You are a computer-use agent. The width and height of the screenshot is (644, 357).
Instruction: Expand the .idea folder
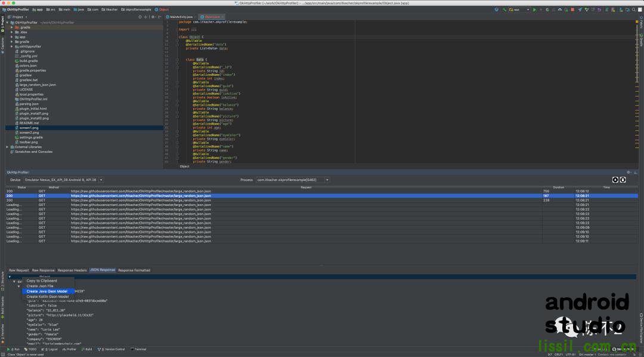coord(12,32)
